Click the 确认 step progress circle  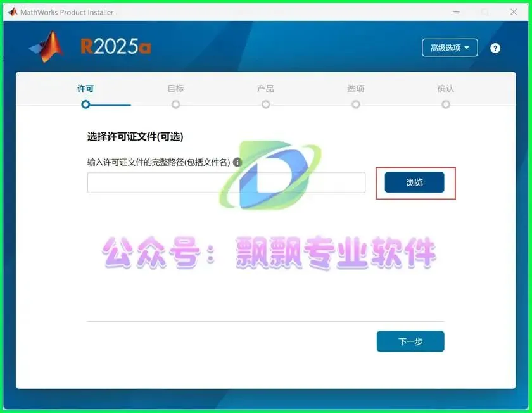(x=446, y=105)
